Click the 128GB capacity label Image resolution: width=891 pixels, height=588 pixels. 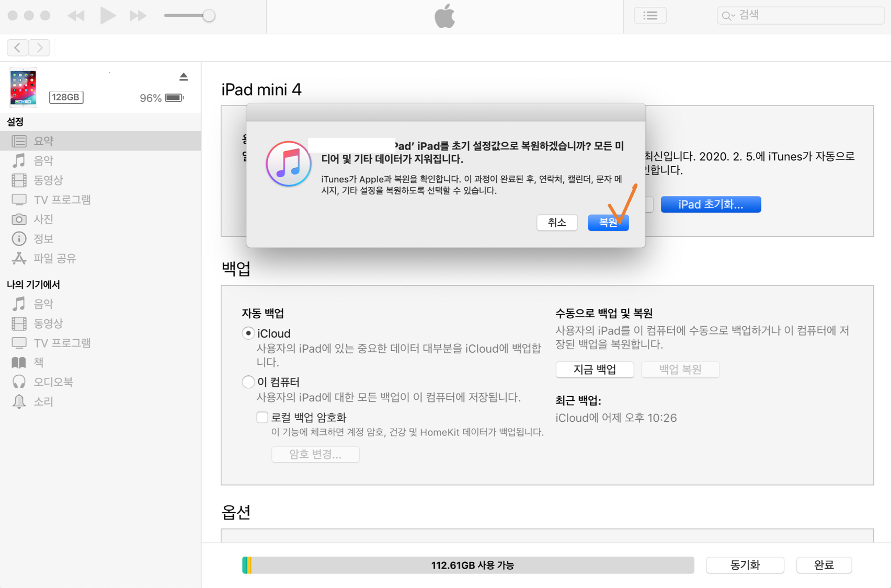pos(66,97)
